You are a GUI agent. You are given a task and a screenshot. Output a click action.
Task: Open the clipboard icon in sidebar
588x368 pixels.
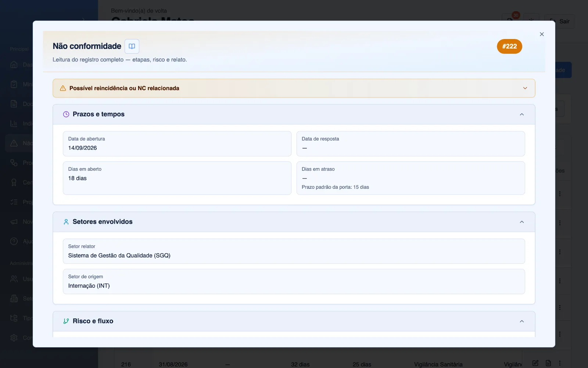click(x=14, y=84)
